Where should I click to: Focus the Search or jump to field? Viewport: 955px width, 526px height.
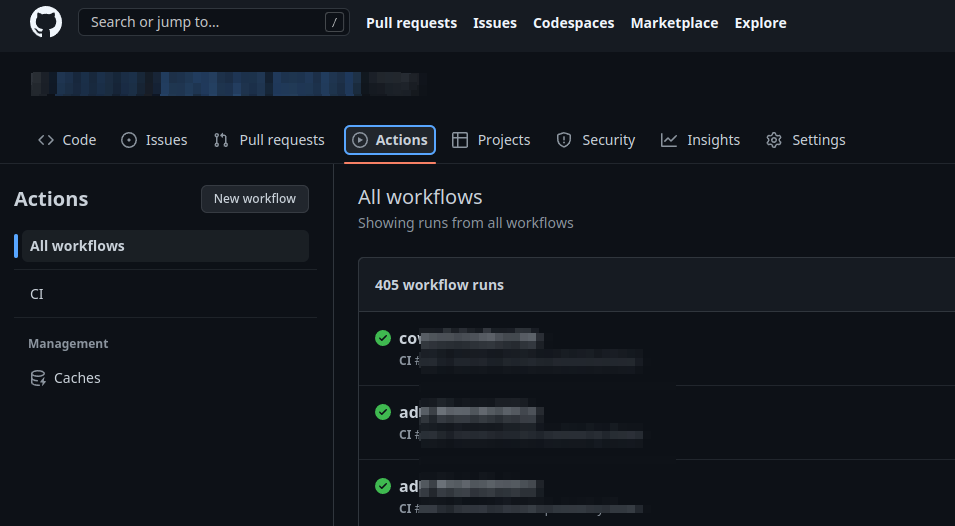(214, 23)
